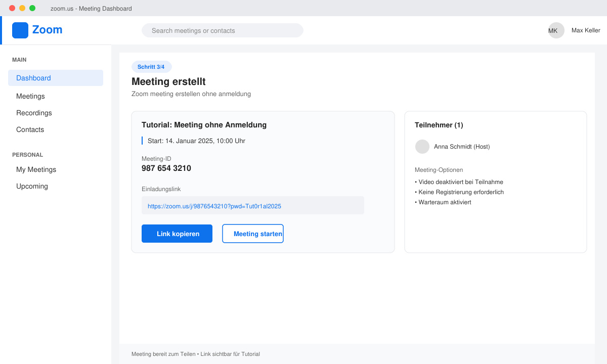Click Anna Schmidt's participant avatar

422,147
